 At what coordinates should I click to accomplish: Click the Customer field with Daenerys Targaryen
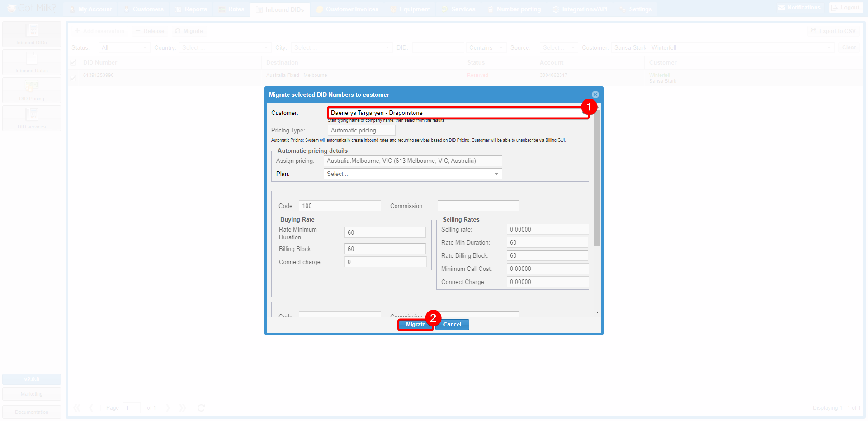click(458, 113)
